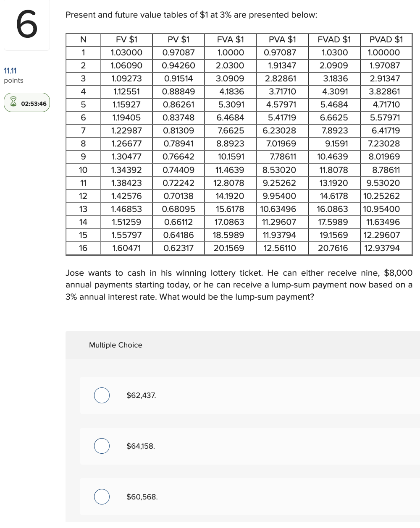Select the large question number 6 icon
The image size is (420, 528).
tap(26, 25)
